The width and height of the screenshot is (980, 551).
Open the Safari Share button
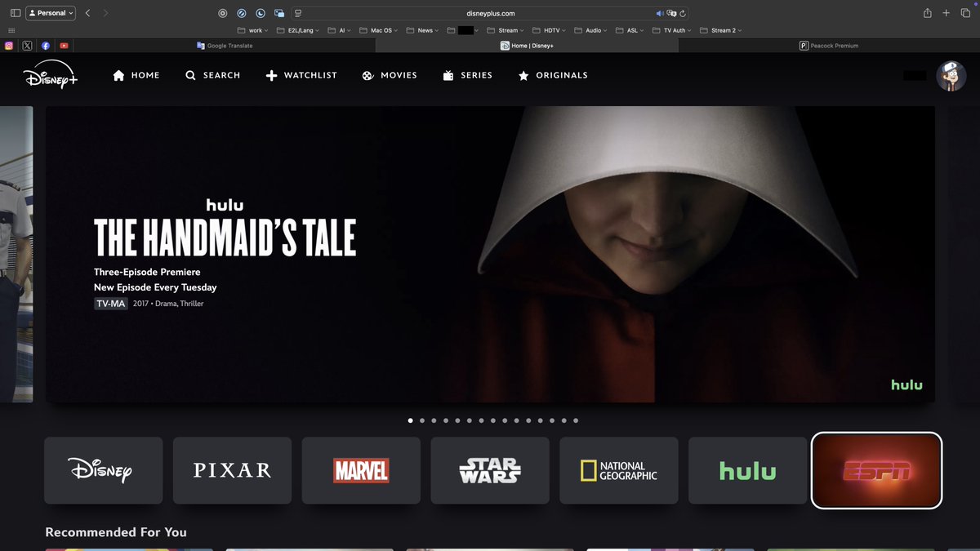pyautogui.click(x=928, y=13)
